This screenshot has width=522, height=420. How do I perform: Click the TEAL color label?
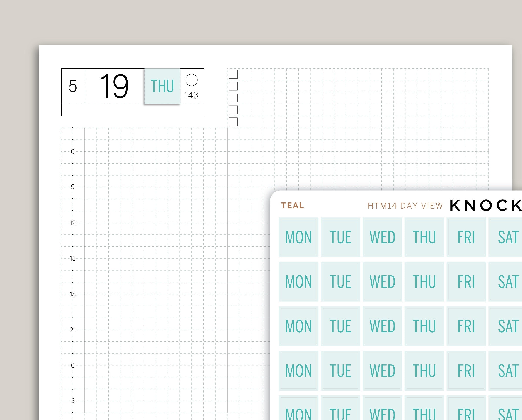(x=293, y=206)
